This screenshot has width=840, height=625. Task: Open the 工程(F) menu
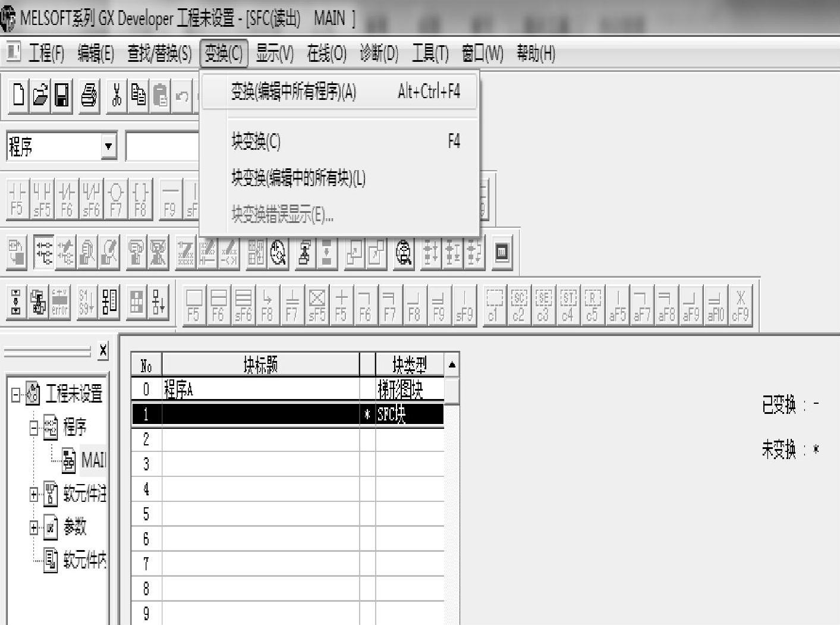coord(46,54)
